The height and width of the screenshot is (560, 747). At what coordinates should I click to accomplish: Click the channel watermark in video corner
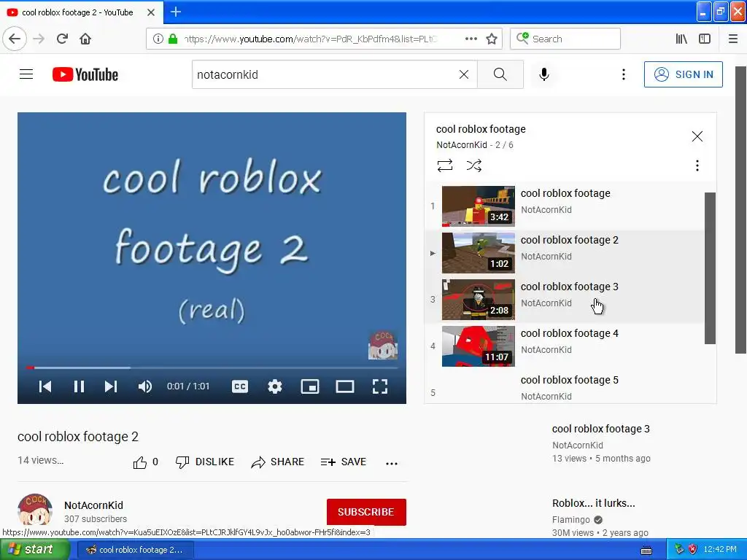coord(382,345)
